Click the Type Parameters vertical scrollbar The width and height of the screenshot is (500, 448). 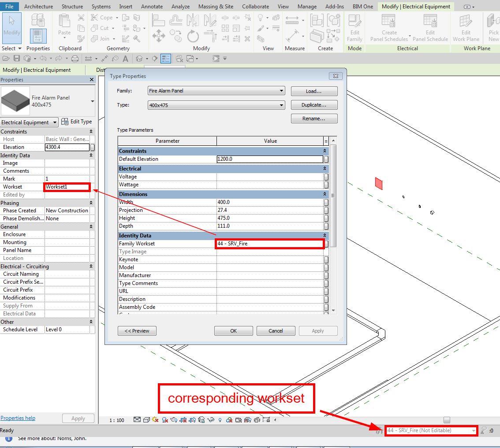tap(333, 220)
